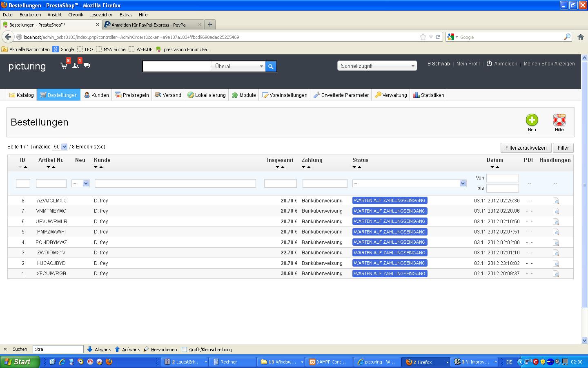588x368 pixels.
Task: Open the new customers notification icon
Action: pos(76,65)
